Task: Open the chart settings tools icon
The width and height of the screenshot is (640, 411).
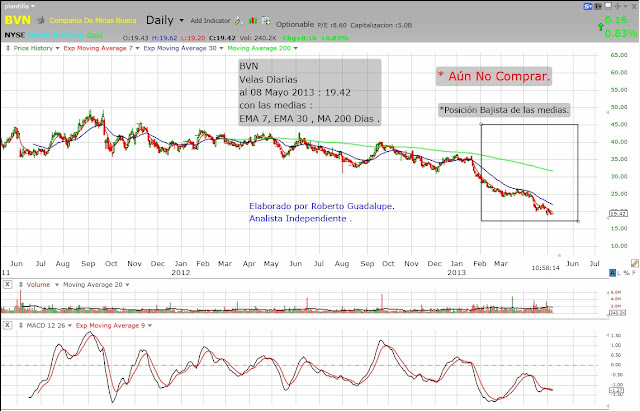Action: [x=239, y=20]
